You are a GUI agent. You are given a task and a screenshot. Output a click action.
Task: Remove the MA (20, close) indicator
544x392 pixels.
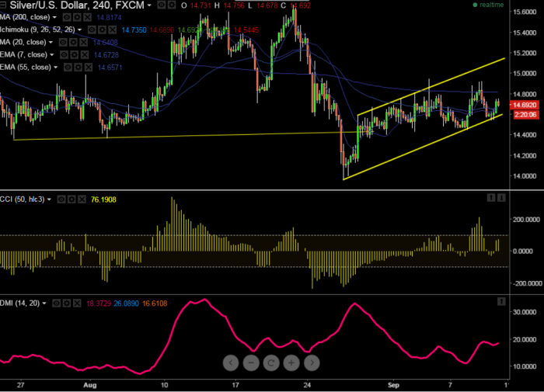(x=84, y=42)
